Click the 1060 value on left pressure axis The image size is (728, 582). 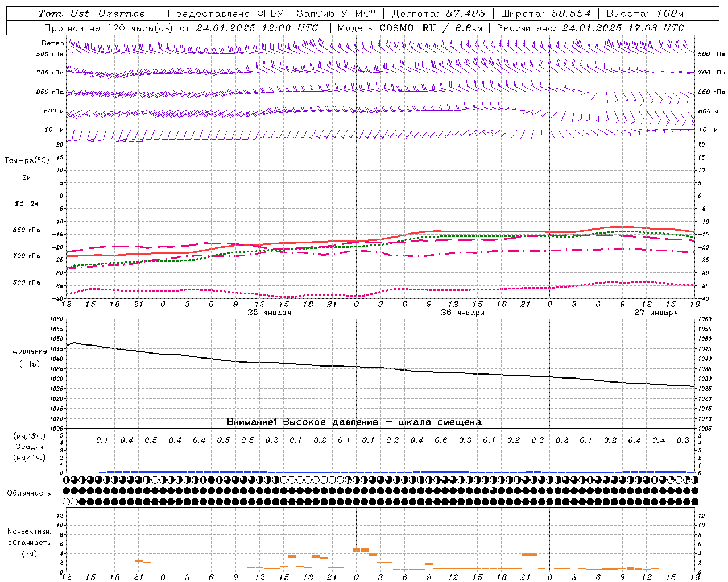56,319
